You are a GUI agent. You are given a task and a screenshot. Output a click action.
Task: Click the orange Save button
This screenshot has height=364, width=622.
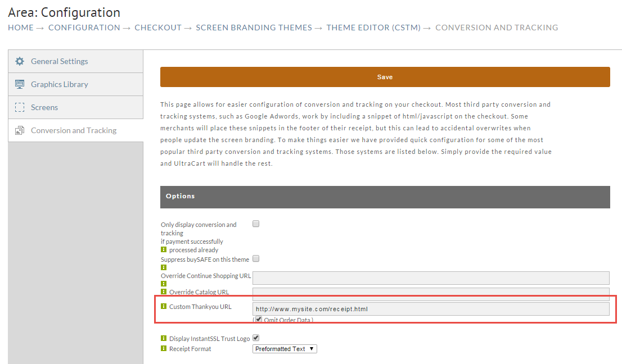[385, 77]
